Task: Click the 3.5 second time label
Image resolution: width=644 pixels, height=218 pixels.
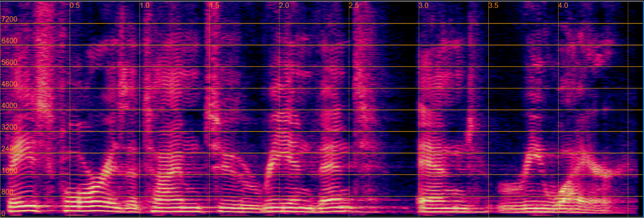Action: coord(494,5)
